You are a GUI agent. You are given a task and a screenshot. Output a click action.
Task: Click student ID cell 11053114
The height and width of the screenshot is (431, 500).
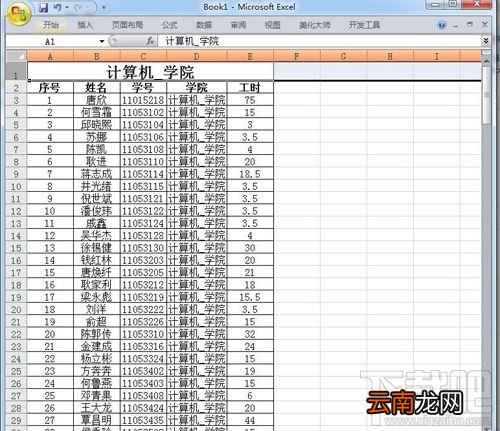click(x=143, y=174)
